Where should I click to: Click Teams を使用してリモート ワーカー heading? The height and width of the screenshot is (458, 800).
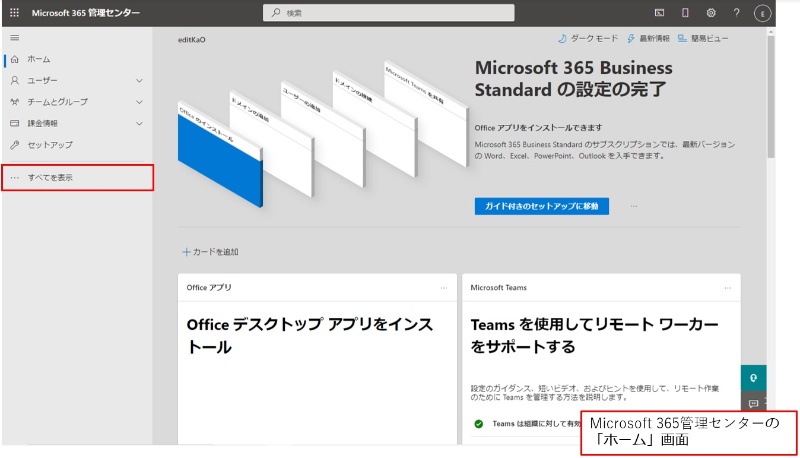594,336
